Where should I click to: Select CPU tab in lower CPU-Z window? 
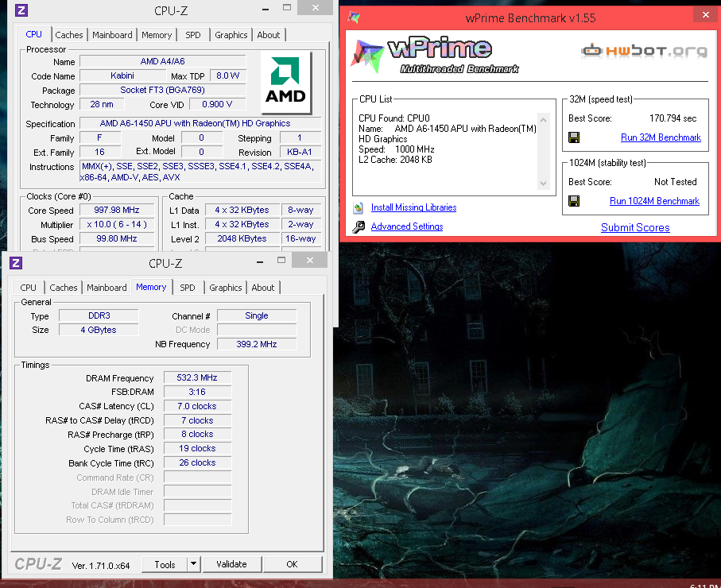point(28,288)
